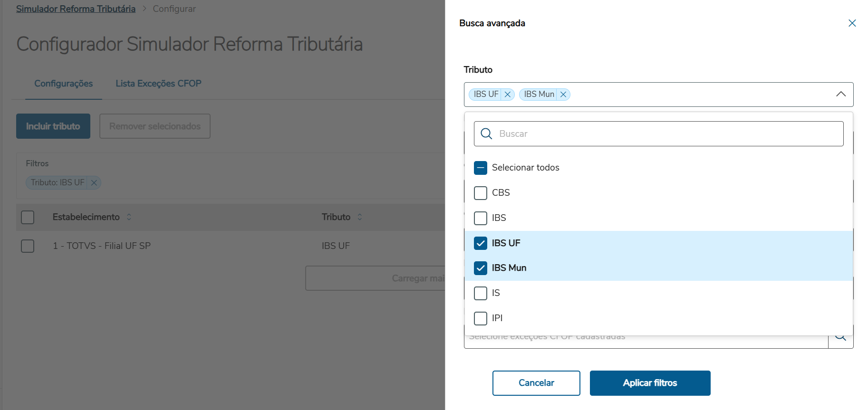Remove the IBS Mun tag chip
868x410 pixels.
[x=563, y=95]
